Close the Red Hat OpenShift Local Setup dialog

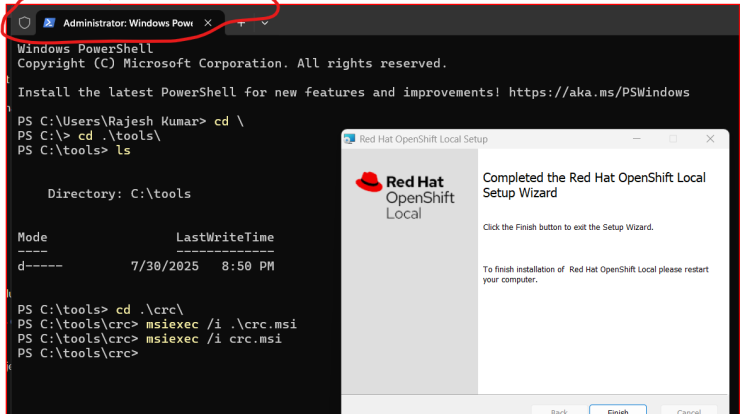(x=710, y=139)
